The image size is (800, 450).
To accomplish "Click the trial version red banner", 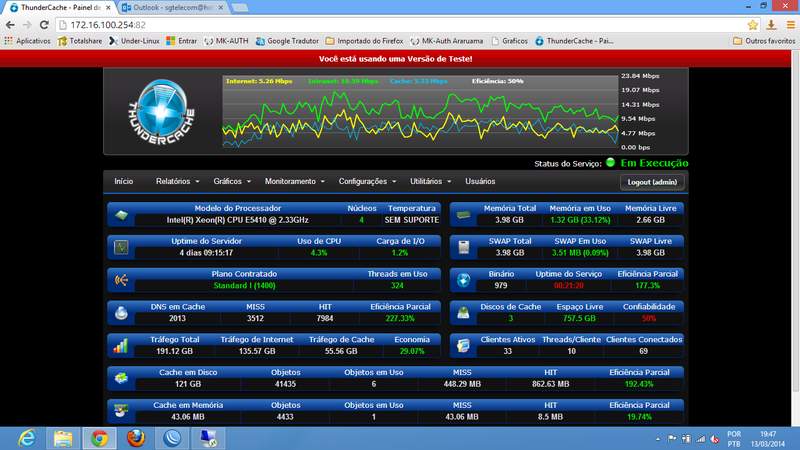I will coord(395,59).
